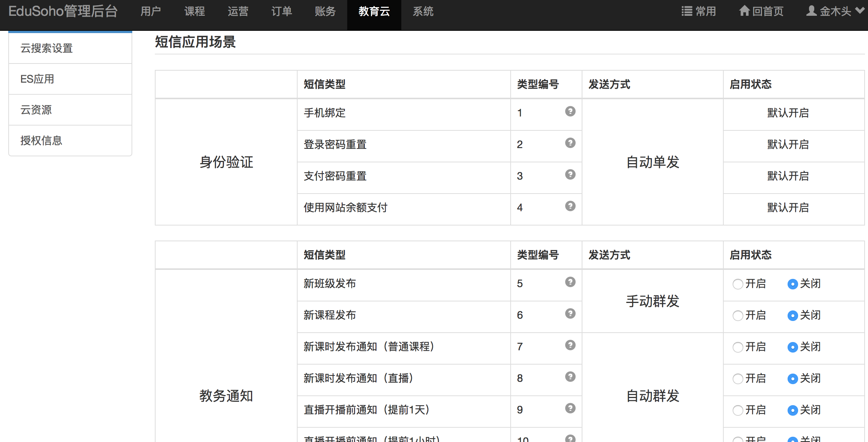The width and height of the screenshot is (868, 442).
Task: Open the 常用 shortcuts menu
Action: click(699, 11)
